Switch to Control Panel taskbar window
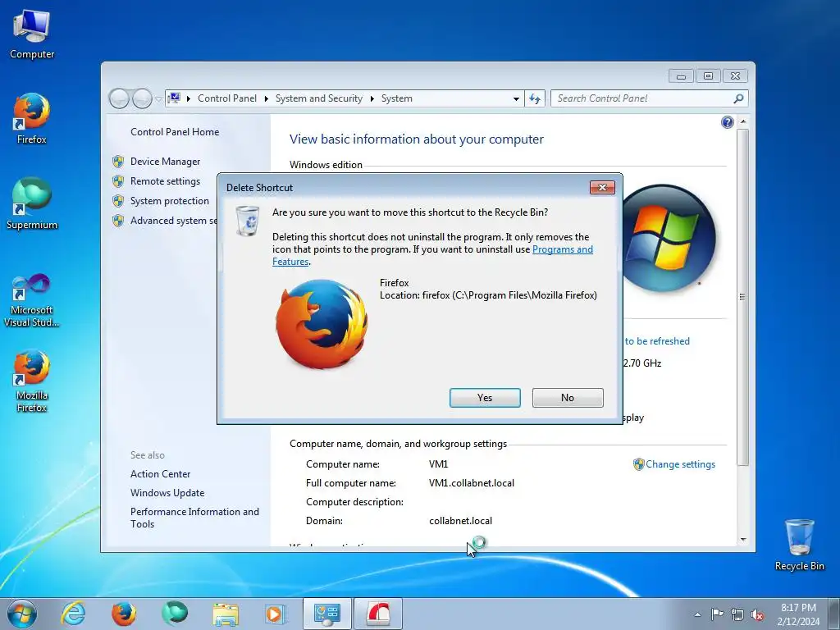This screenshot has height=630, width=840. tap(326, 614)
